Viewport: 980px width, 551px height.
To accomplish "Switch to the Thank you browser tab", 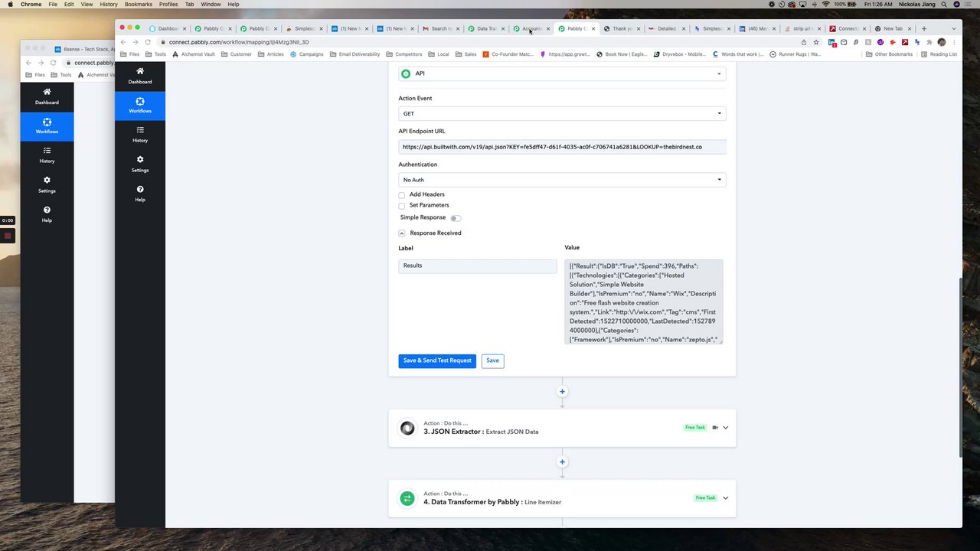I will (x=622, y=28).
